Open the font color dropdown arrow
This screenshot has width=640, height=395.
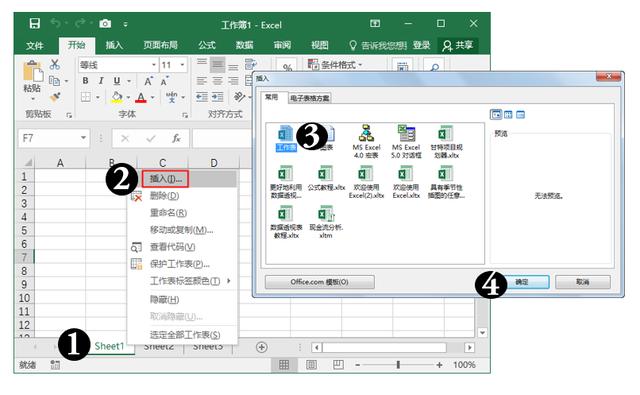[153, 98]
